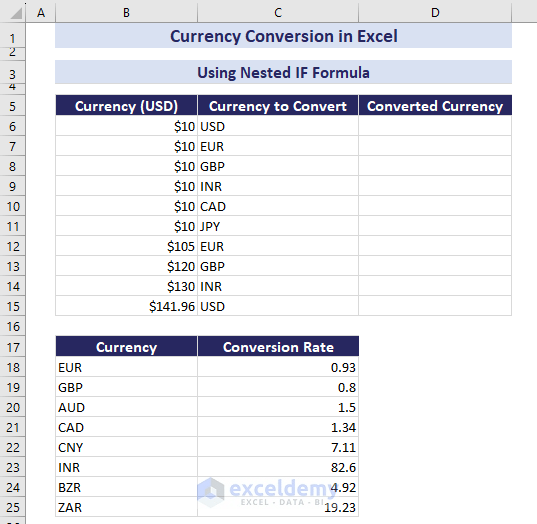
Task: Select the 1.34 conversion rate cell
Action: click(278, 427)
